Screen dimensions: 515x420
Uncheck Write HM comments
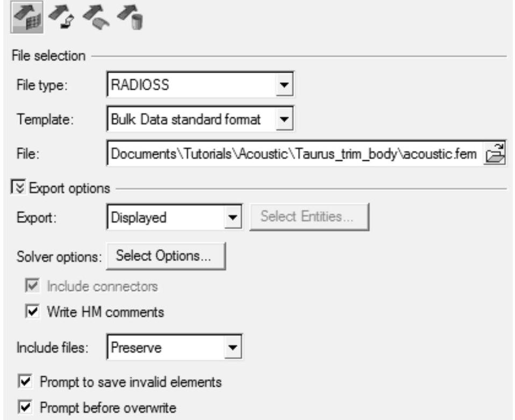(x=32, y=311)
